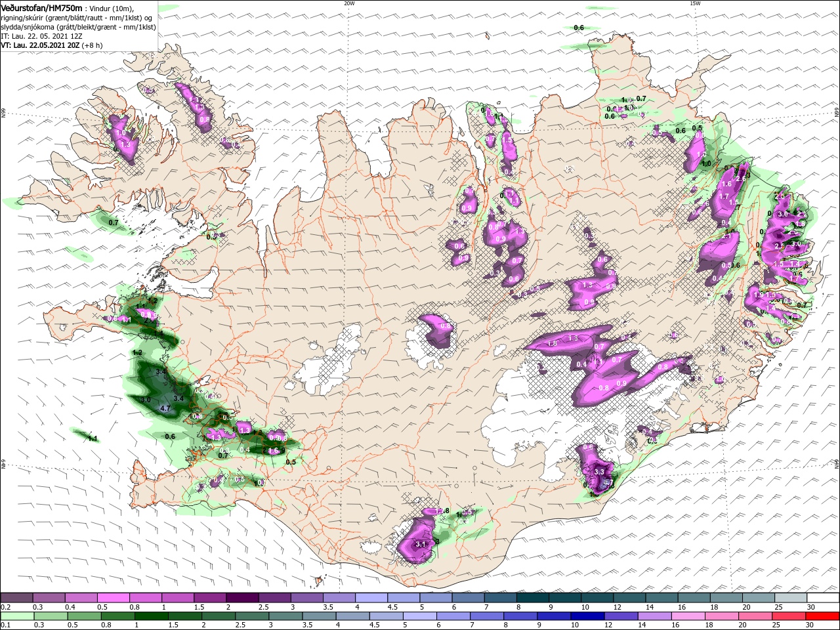The image size is (840, 630).
Task: Click the white 30 swatch ending the purple-teal scale
Action: tap(822, 598)
